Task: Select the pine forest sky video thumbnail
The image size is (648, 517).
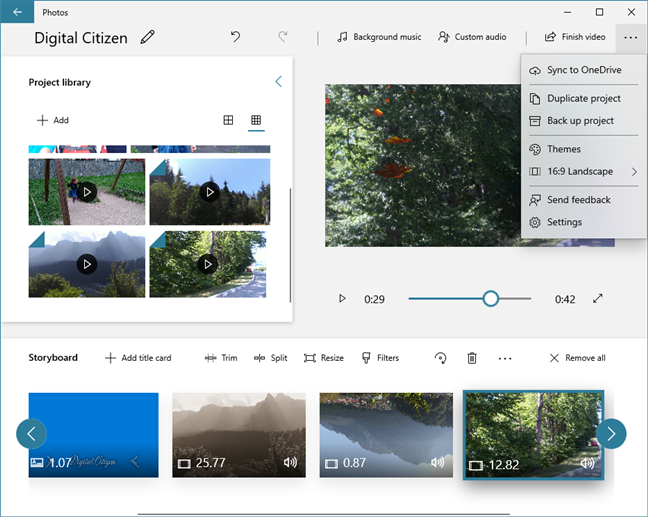Action: coord(210,192)
